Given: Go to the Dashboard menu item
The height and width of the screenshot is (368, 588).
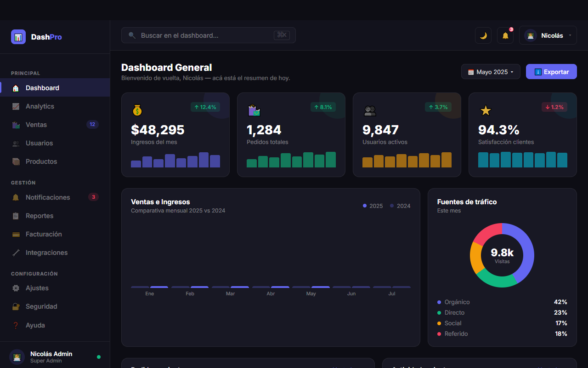Looking at the screenshot, I should coord(55,88).
